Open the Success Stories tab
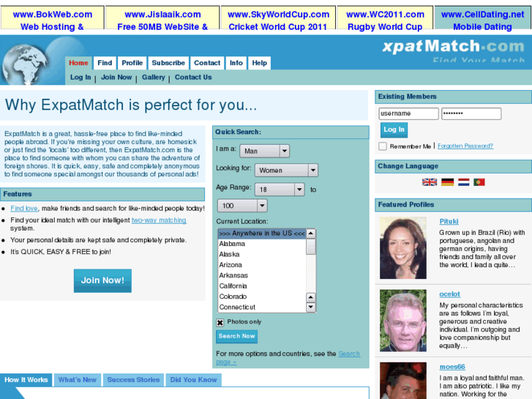 (133, 380)
